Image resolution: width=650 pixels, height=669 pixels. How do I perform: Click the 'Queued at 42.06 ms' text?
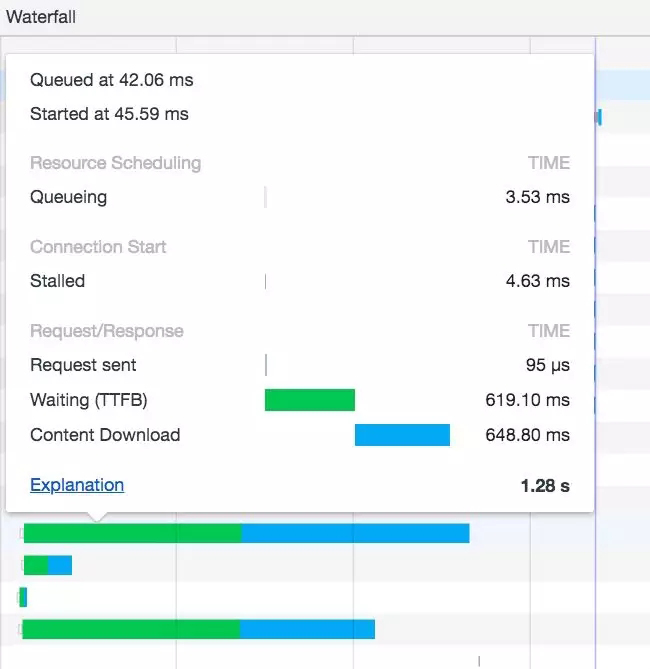coord(111,80)
